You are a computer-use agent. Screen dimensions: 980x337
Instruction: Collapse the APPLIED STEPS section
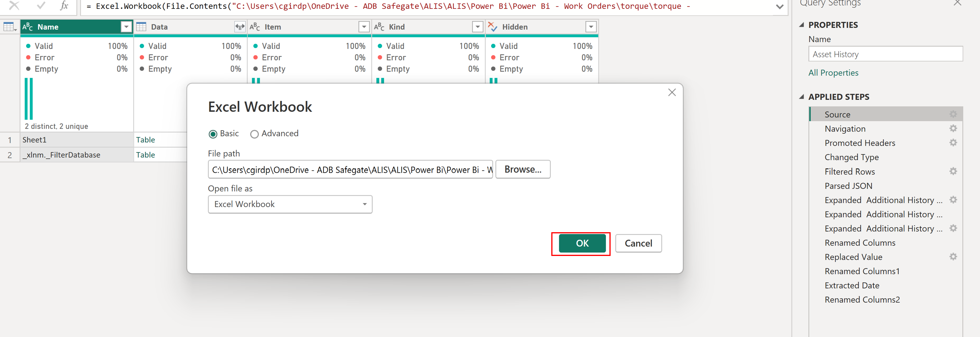[802, 97]
